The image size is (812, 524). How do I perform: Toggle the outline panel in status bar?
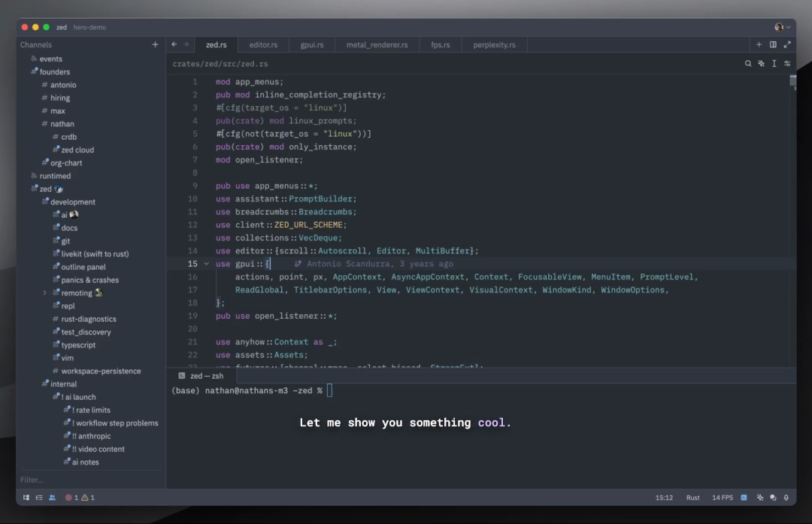[39, 498]
